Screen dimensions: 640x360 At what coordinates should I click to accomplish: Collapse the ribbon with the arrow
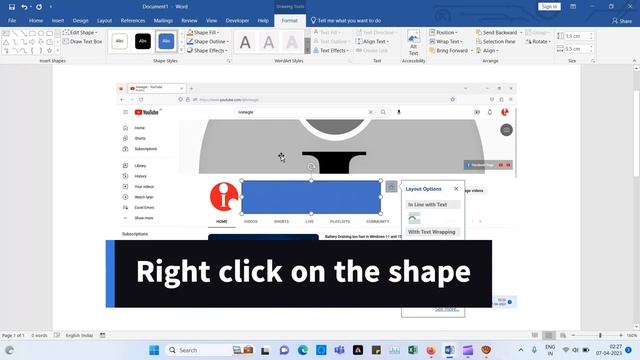(634, 61)
